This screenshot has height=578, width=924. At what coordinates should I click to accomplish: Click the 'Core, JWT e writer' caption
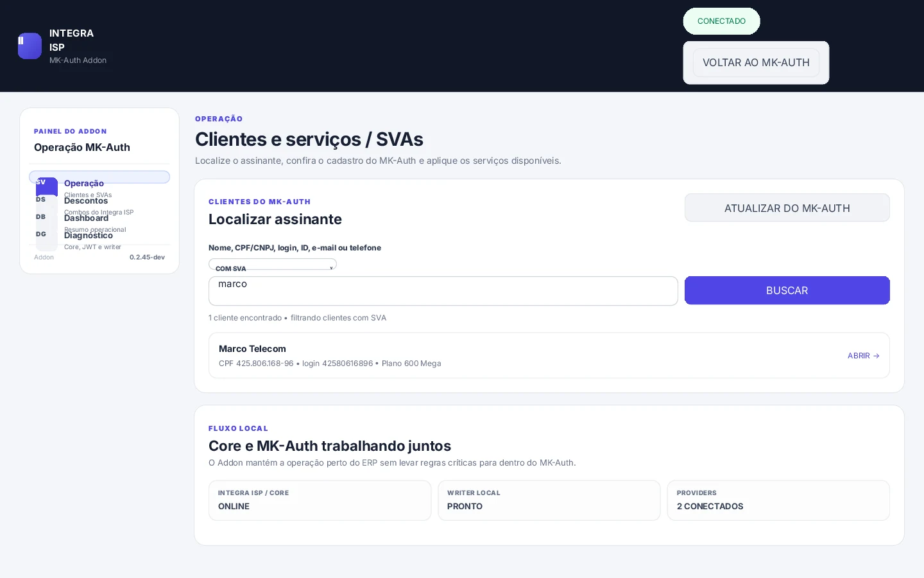coord(92,247)
